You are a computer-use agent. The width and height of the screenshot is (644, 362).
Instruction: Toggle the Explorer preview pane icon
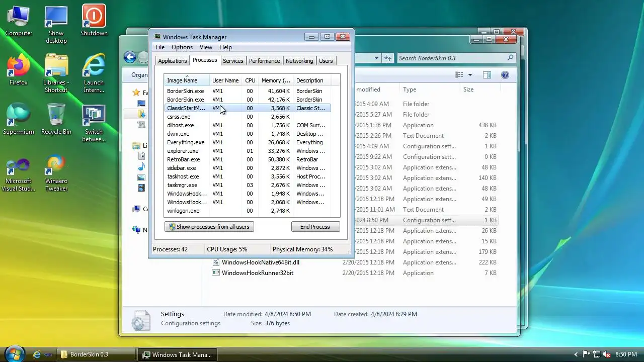coord(487,75)
